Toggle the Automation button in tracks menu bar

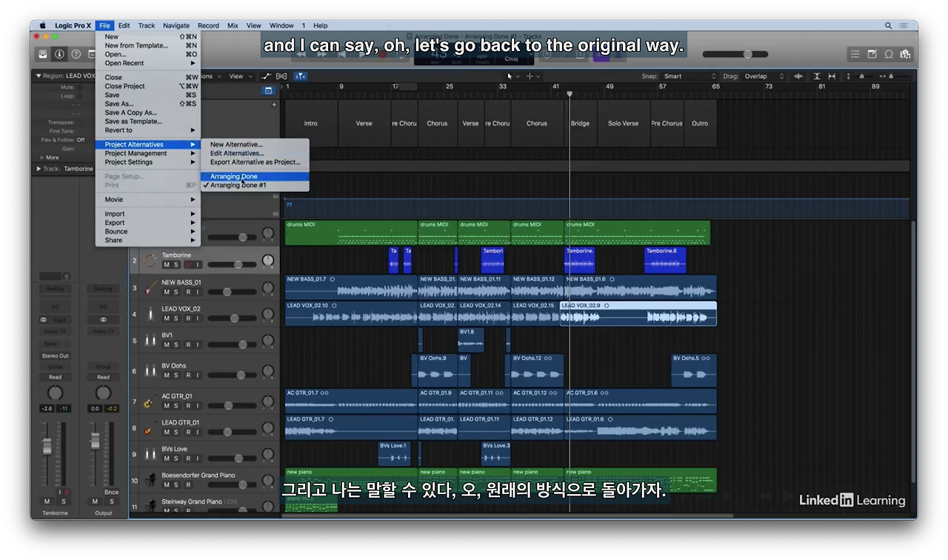click(267, 76)
